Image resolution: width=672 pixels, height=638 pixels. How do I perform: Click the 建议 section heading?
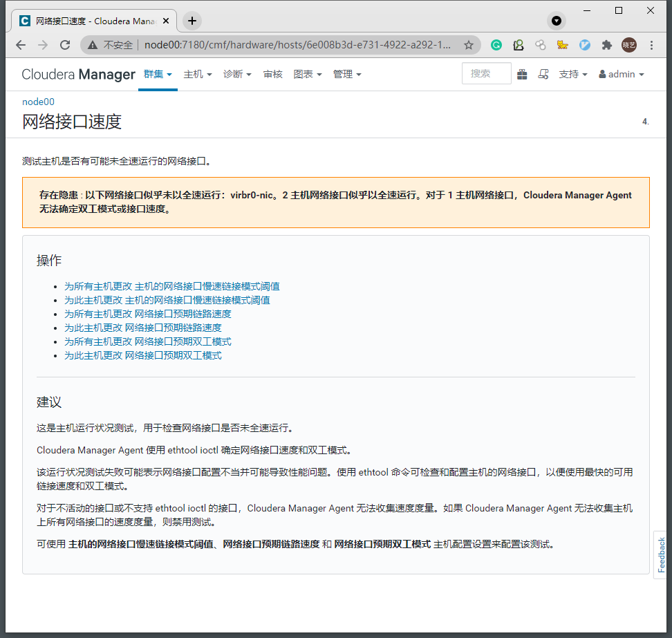49,402
